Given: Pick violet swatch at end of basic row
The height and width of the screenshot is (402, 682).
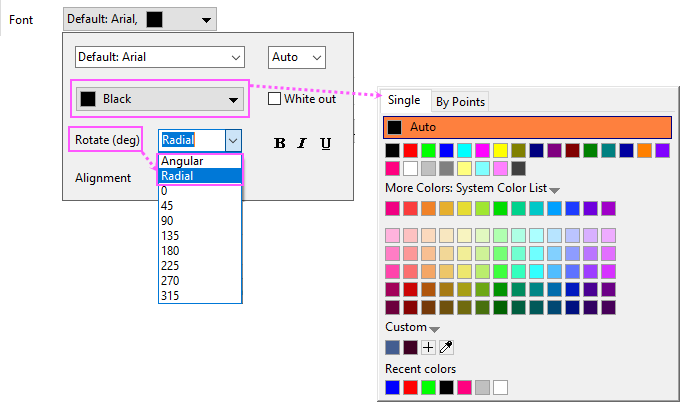Looking at the screenshot, I should click(x=662, y=151).
